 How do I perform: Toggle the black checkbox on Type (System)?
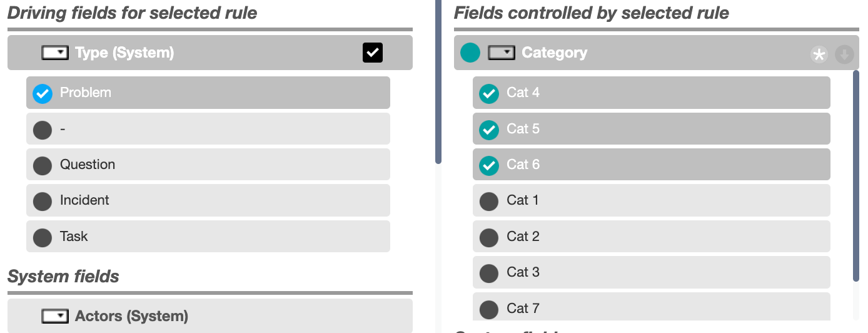pyautogui.click(x=373, y=53)
